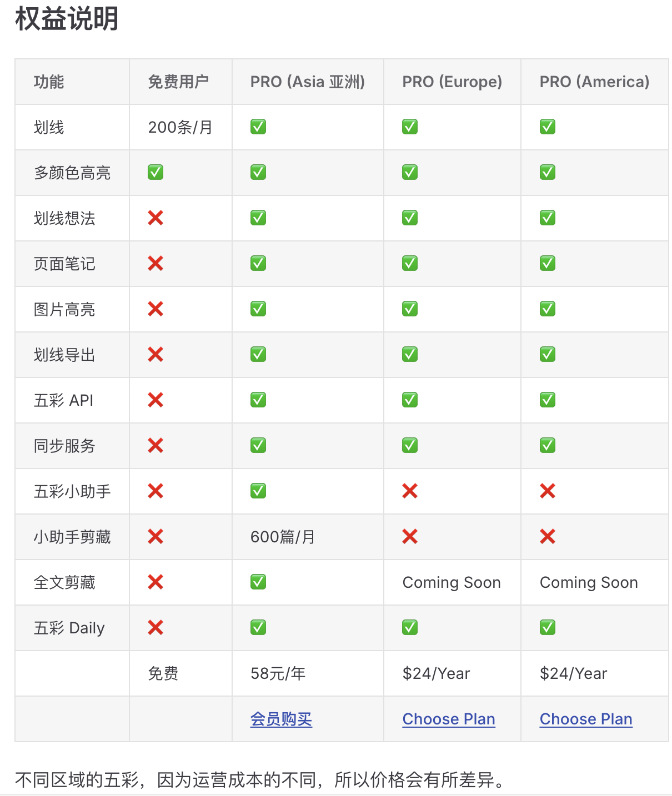
Task: Click red cross for 全文剪藏 under 免费用户
Action: [x=156, y=582]
